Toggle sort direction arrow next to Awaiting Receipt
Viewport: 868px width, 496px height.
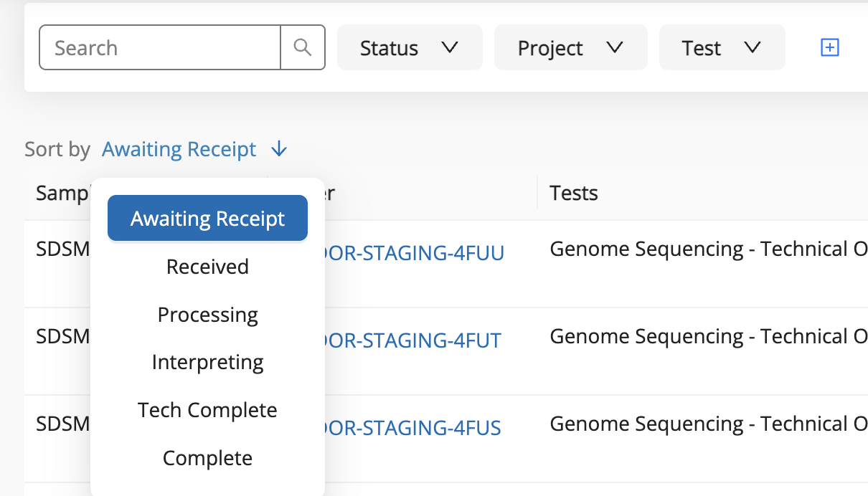(279, 149)
